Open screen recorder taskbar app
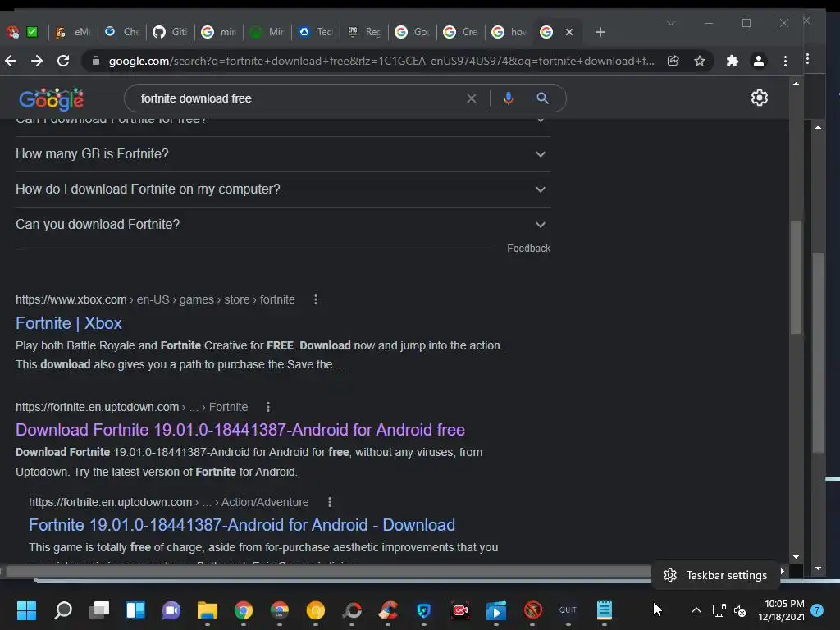The image size is (840, 630). 460,610
